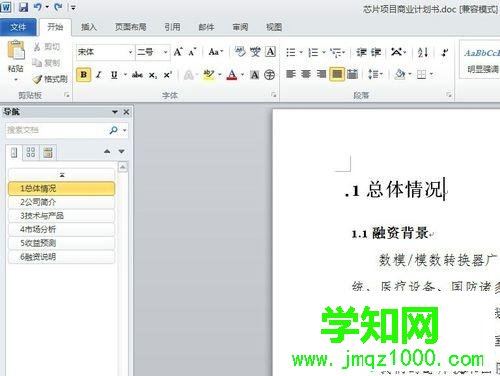This screenshot has height=376, width=500.
Task: Align text right
Action: point(321,74)
